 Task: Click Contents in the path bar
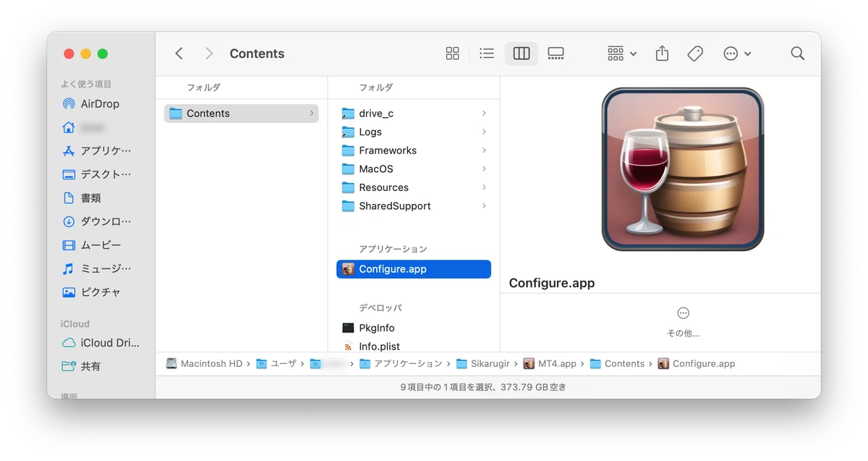[618, 364]
